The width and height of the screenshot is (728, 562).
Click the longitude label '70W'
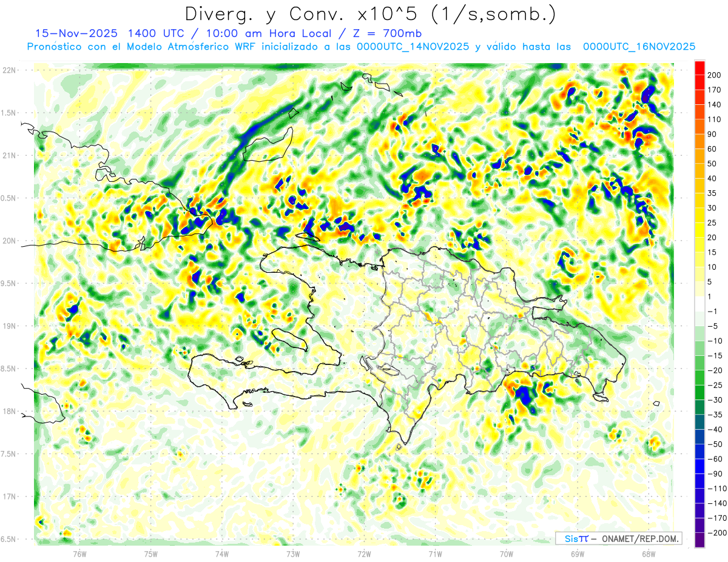pos(505,554)
